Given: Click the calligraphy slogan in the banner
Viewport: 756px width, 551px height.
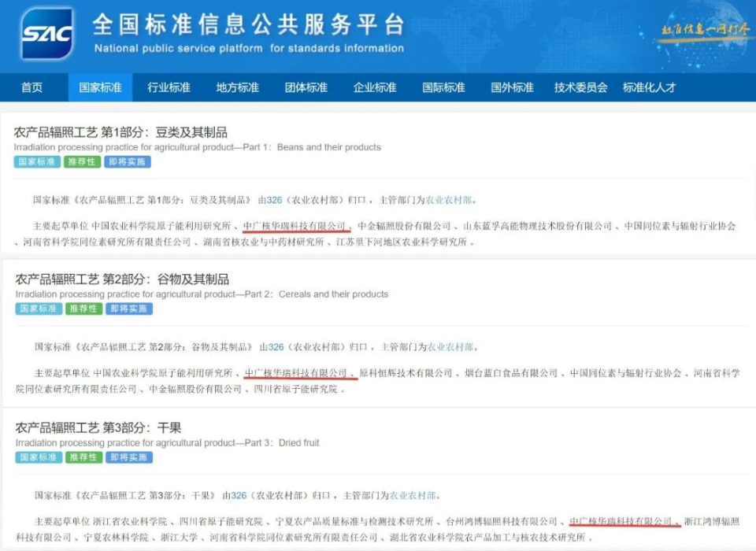Looking at the screenshot, I should click(x=706, y=30).
